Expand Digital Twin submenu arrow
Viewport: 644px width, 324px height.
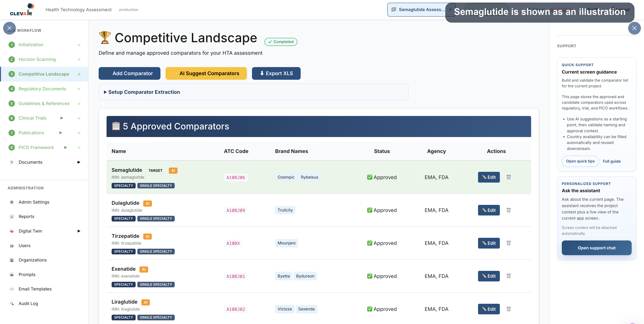pyautogui.click(x=79, y=231)
